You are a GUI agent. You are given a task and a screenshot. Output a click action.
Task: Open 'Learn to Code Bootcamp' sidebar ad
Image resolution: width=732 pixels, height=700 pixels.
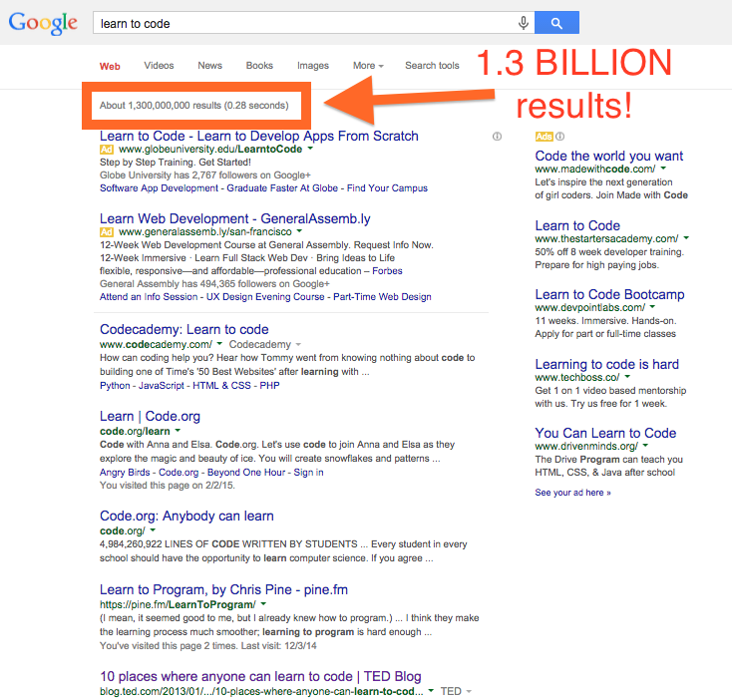(x=609, y=294)
